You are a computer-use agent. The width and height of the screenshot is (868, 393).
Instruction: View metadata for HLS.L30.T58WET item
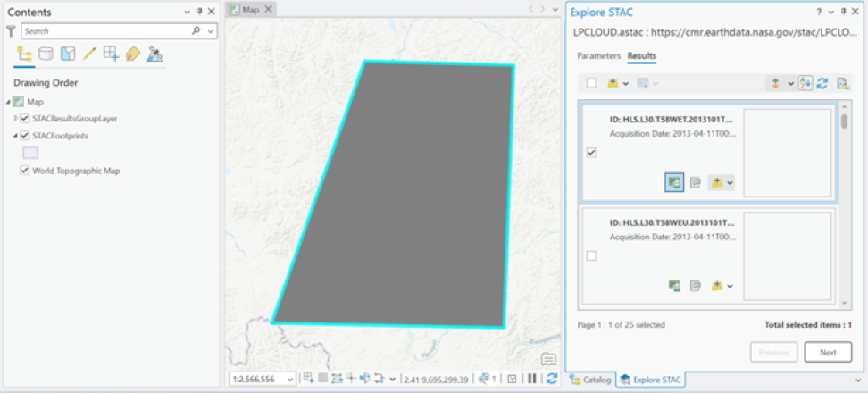pos(696,182)
